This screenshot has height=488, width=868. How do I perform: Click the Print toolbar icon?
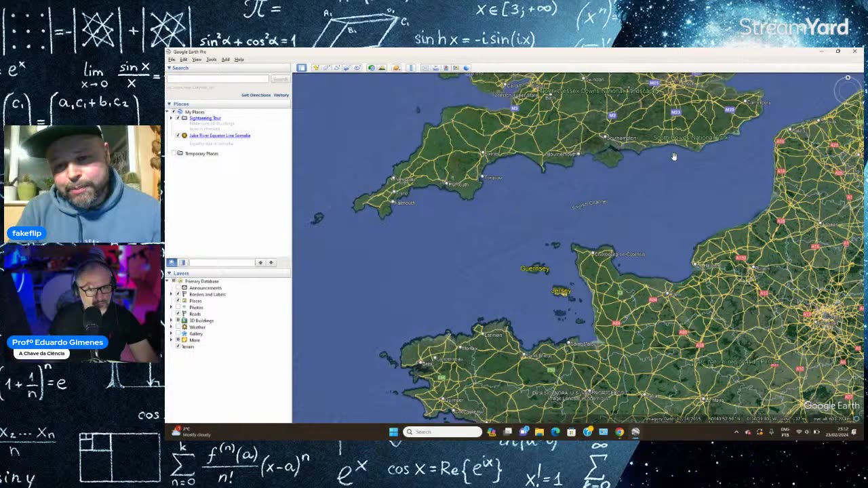pos(435,68)
